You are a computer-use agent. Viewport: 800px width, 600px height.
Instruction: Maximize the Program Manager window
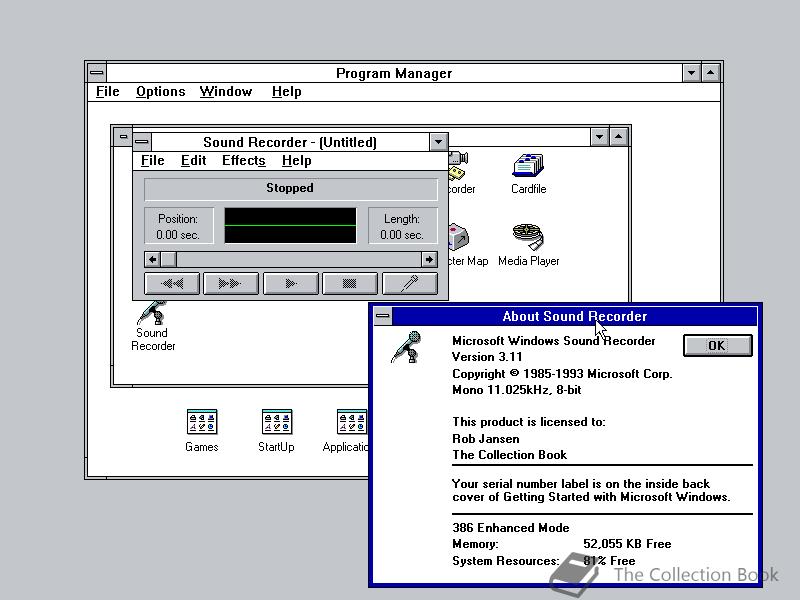(710, 73)
